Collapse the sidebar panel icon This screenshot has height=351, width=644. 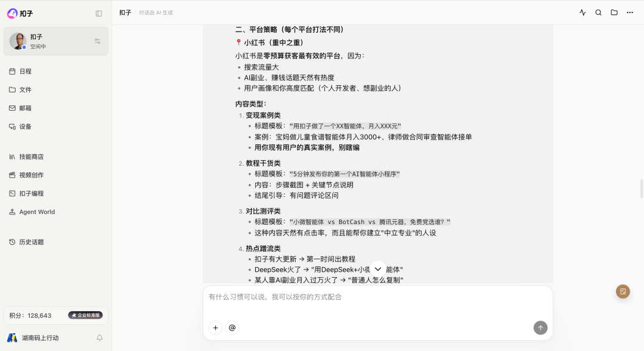pyautogui.click(x=98, y=14)
